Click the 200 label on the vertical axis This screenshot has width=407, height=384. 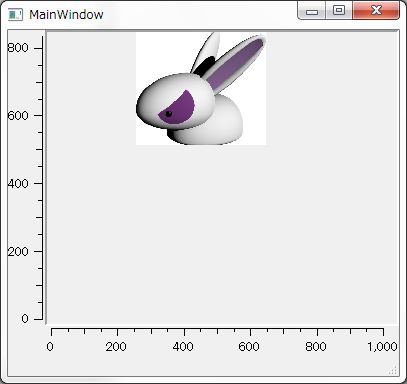pyautogui.click(x=18, y=251)
